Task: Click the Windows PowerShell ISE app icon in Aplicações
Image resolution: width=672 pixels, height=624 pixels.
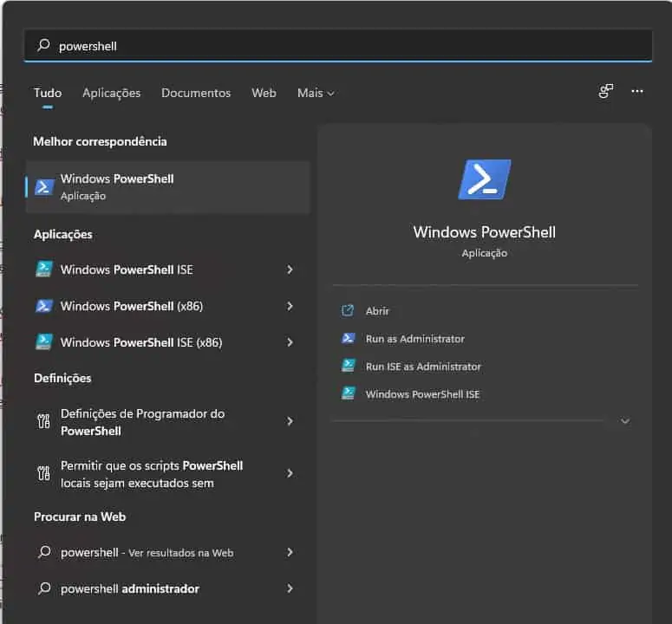Action: pyautogui.click(x=44, y=270)
